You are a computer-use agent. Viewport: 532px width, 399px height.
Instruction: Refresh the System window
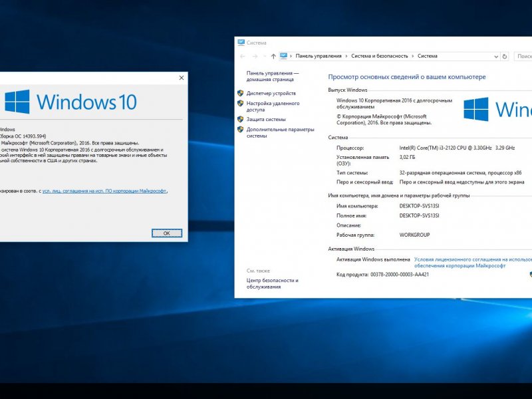pyautogui.click(x=505, y=57)
